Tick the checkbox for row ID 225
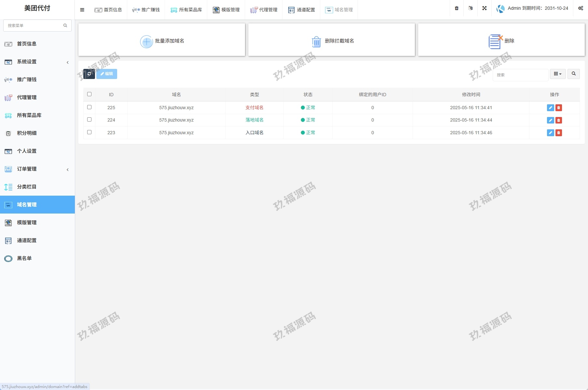 pyautogui.click(x=89, y=107)
